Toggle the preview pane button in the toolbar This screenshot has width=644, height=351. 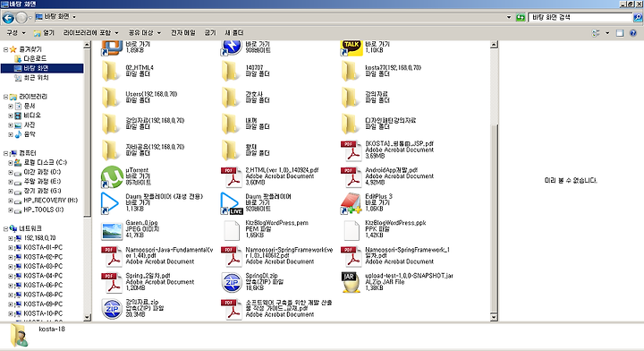[x=620, y=33]
